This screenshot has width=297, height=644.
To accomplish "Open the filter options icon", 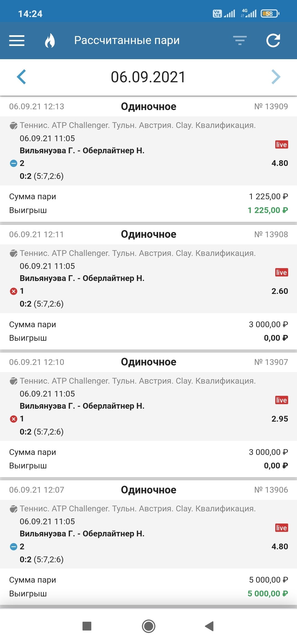I will coord(240,40).
